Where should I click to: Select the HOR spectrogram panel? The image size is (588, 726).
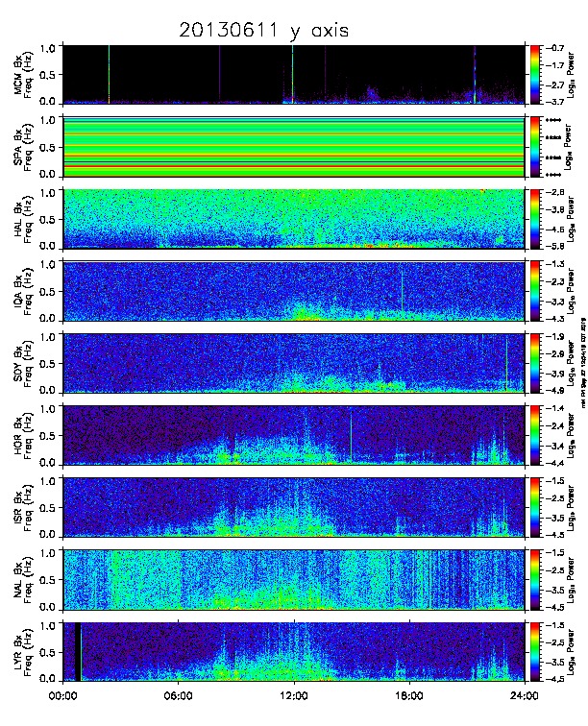tap(294, 435)
